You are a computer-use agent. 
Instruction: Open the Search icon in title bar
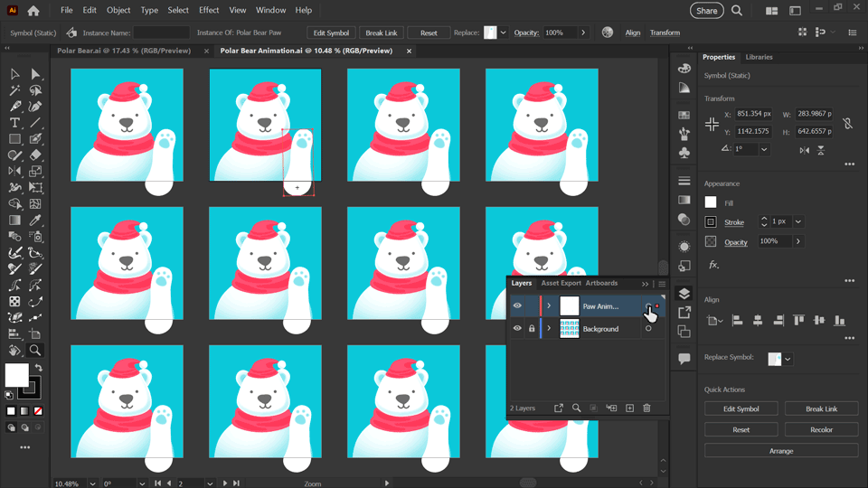click(x=737, y=11)
